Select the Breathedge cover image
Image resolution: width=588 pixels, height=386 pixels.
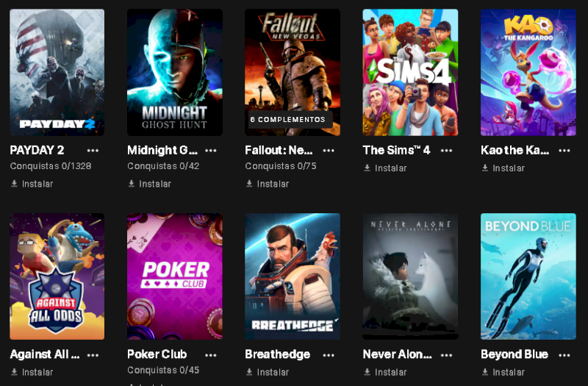[293, 276]
